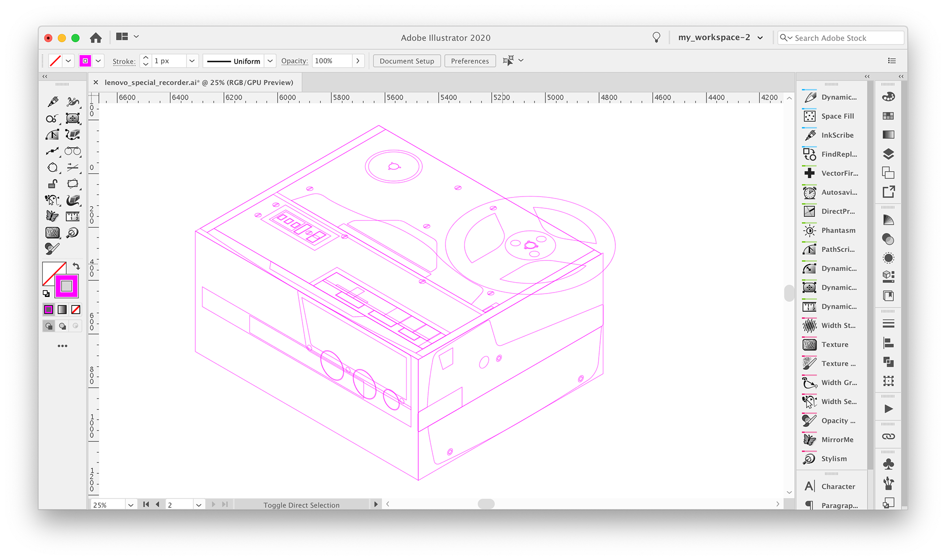Open the zoom level 25% dropdown

click(x=131, y=505)
